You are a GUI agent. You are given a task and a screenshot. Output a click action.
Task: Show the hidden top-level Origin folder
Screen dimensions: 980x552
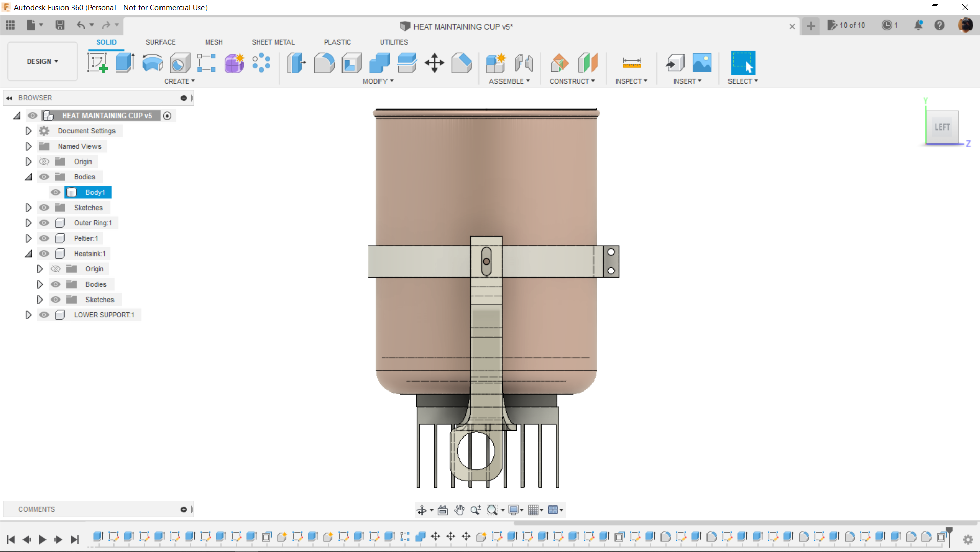[44, 162]
